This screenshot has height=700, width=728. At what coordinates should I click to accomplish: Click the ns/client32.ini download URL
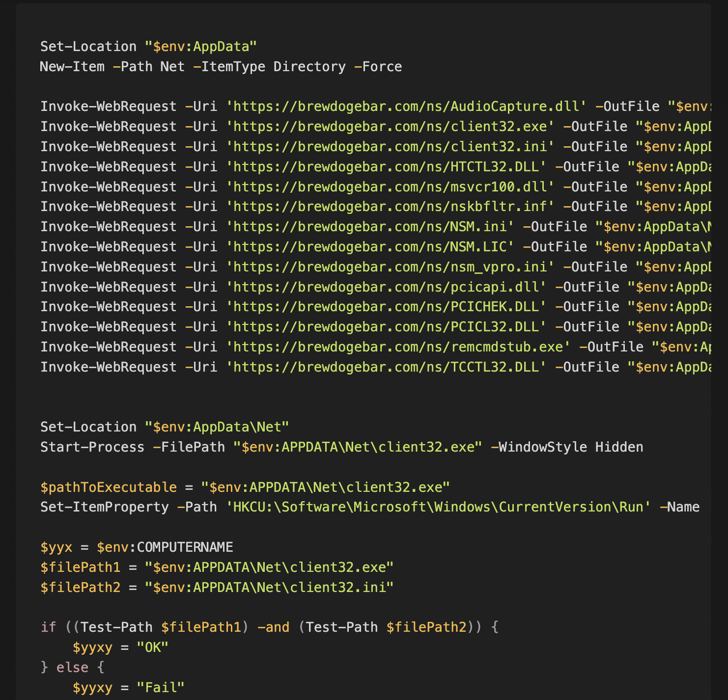pyautogui.click(x=390, y=147)
